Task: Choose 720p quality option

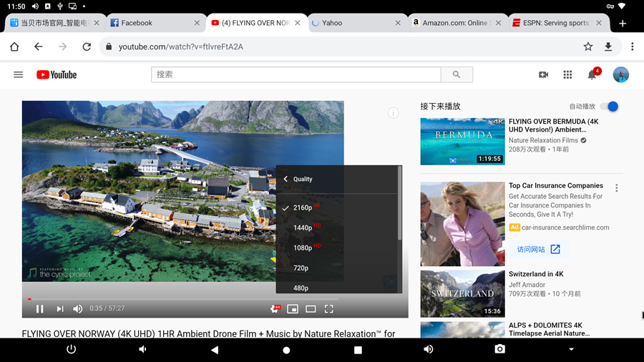Action: coord(301,268)
